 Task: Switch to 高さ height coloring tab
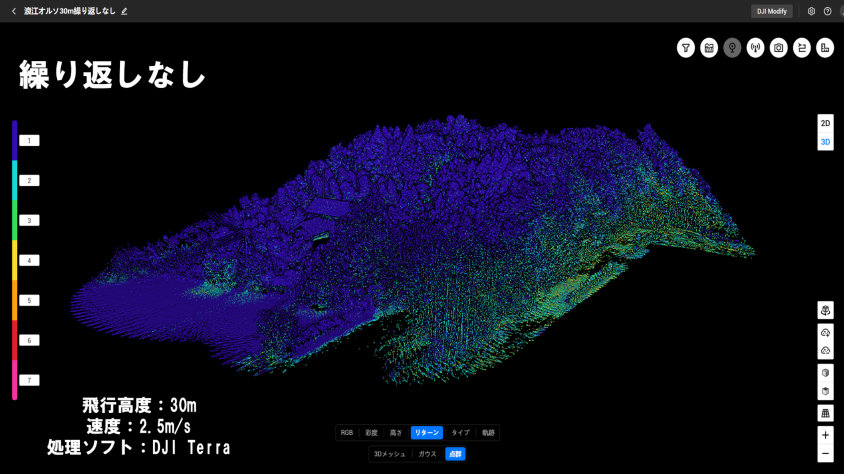[396, 433]
